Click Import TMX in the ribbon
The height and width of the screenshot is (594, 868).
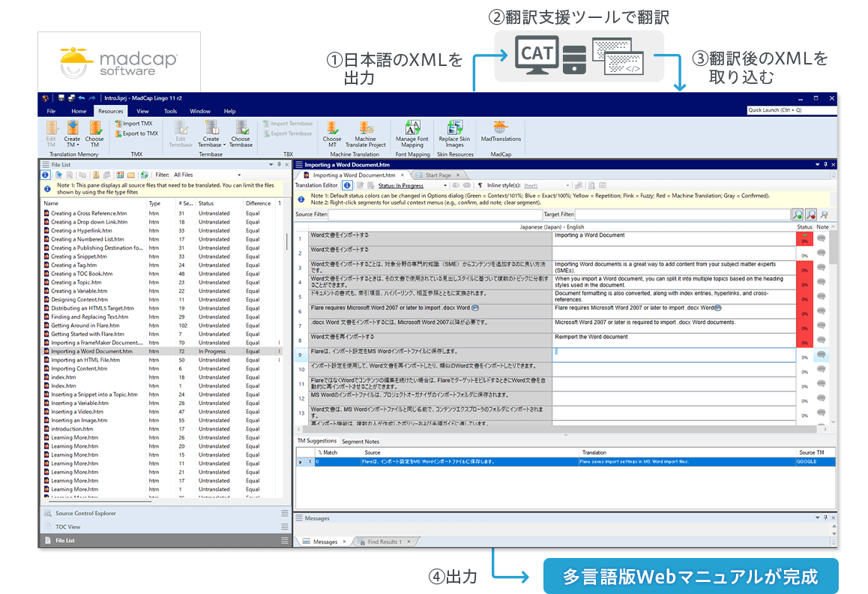(x=133, y=124)
